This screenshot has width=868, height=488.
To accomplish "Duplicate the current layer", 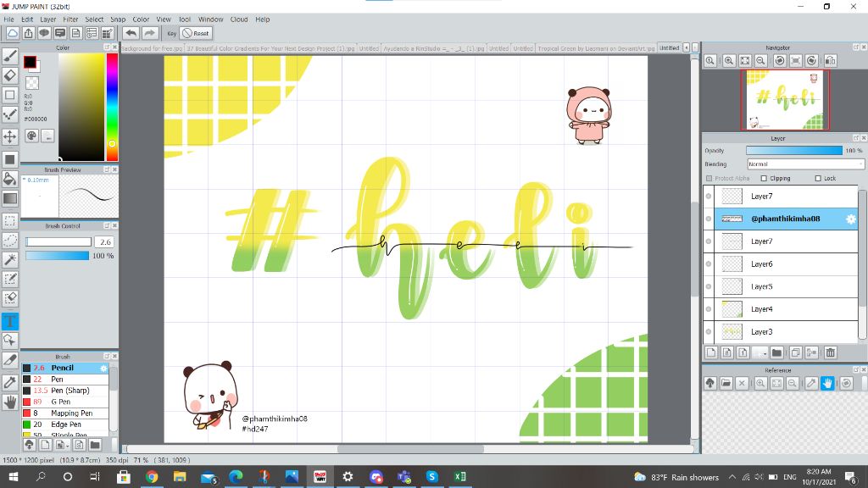I will click(x=795, y=352).
